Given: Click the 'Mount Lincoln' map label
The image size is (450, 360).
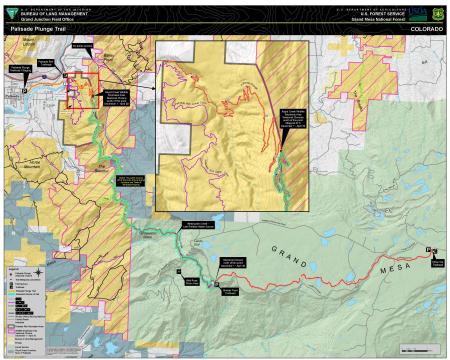Looking at the screenshot, I should point(29,41).
